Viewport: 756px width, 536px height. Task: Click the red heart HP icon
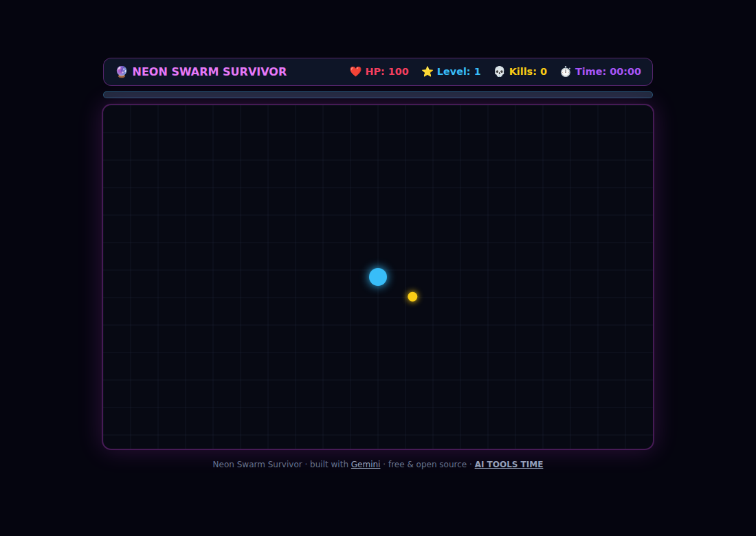[x=355, y=72]
